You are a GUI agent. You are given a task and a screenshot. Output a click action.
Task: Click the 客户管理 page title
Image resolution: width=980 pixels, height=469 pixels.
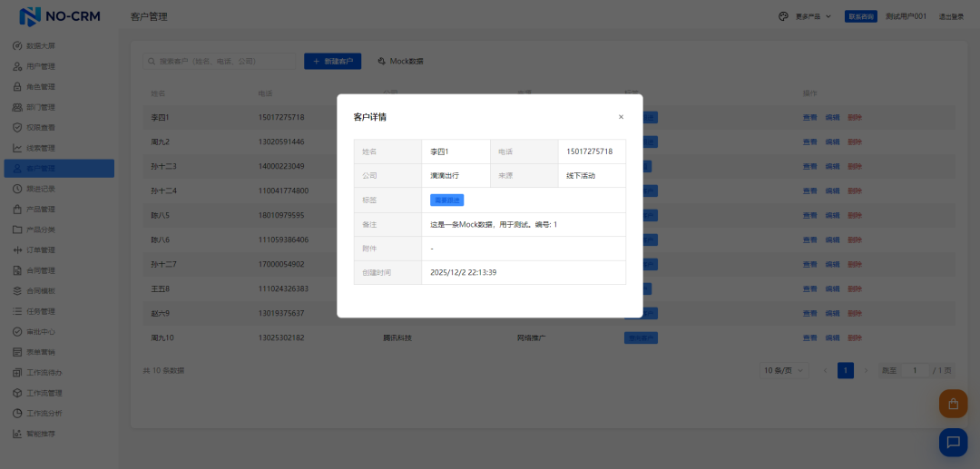coord(149,17)
